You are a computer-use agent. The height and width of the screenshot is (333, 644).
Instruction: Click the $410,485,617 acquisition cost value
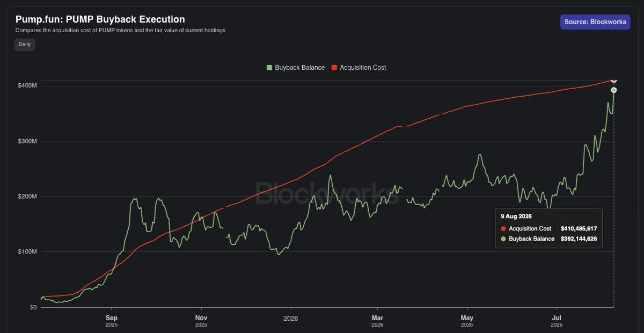click(x=579, y=229)
